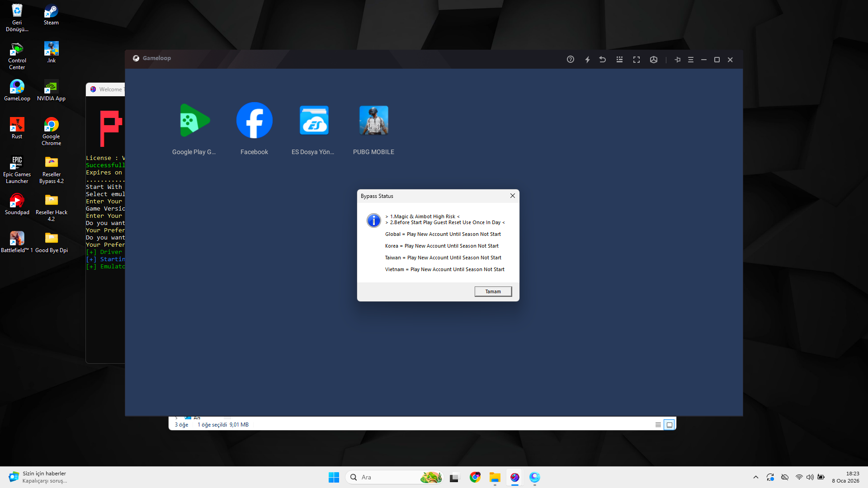868x488 pixels.
Task: Select the Soundpad desktop shortcut
Action: (17, 204)
